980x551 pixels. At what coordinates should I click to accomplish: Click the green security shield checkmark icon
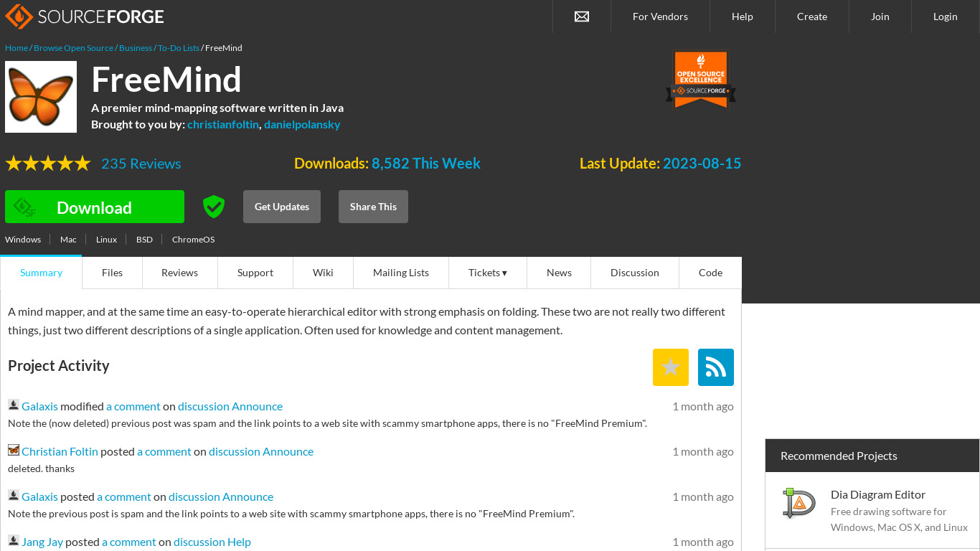tap(214, 207)
